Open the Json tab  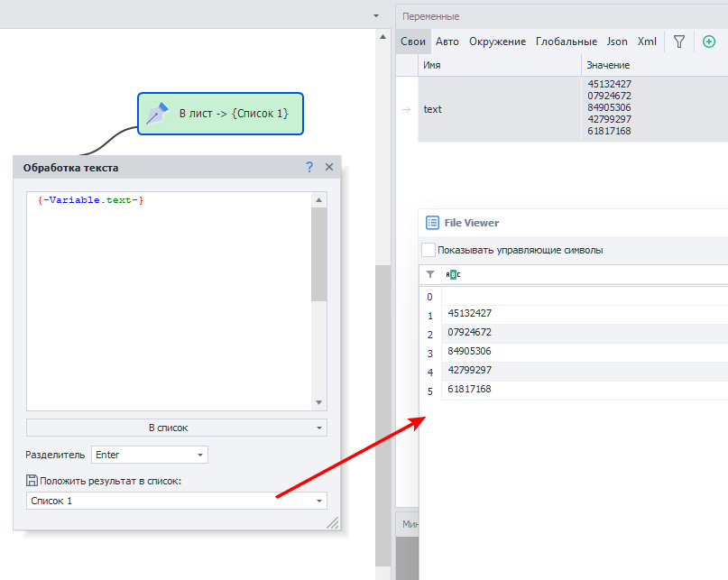(617, 41)
